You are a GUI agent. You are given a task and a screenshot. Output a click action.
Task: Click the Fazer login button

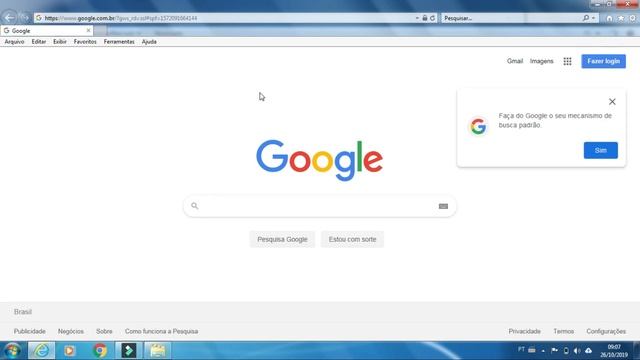coord(603,61)
